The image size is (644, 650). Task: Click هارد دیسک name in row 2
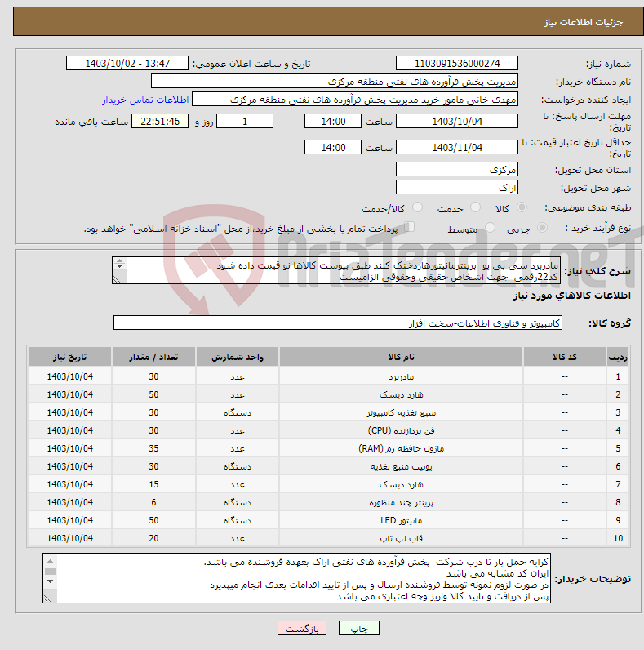[401, 394]
